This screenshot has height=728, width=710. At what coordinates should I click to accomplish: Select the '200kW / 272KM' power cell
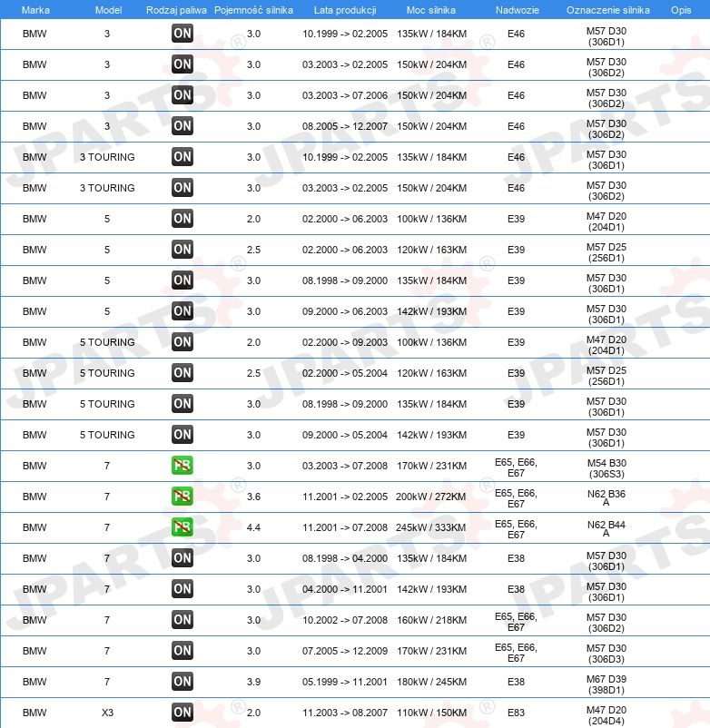(431, 497)
